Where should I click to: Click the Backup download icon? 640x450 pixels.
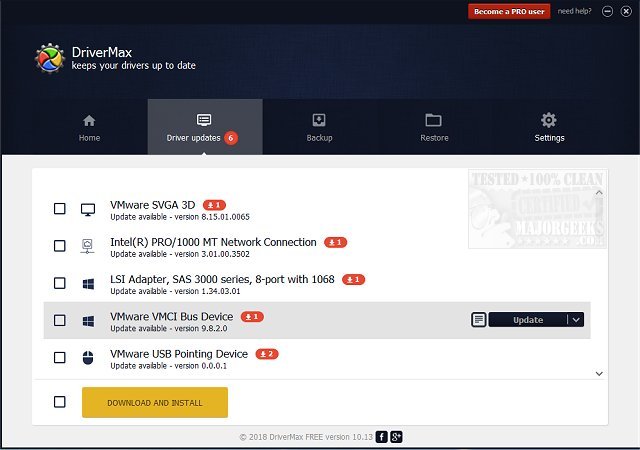[319, 120]
